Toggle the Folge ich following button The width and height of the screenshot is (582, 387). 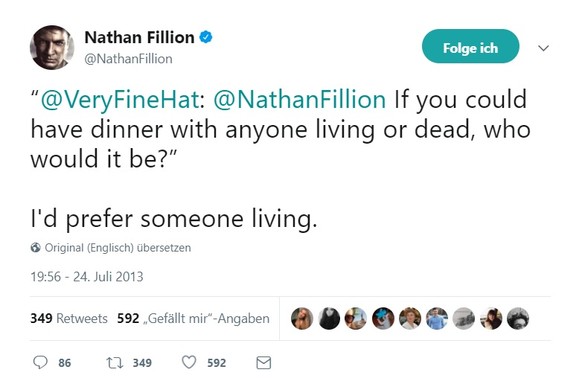[470, 46]
